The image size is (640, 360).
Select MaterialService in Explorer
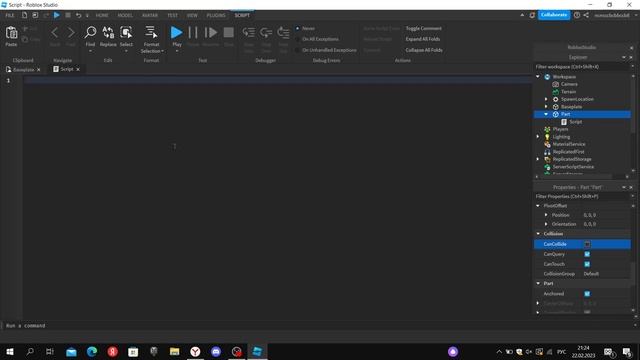coord(569,144)
